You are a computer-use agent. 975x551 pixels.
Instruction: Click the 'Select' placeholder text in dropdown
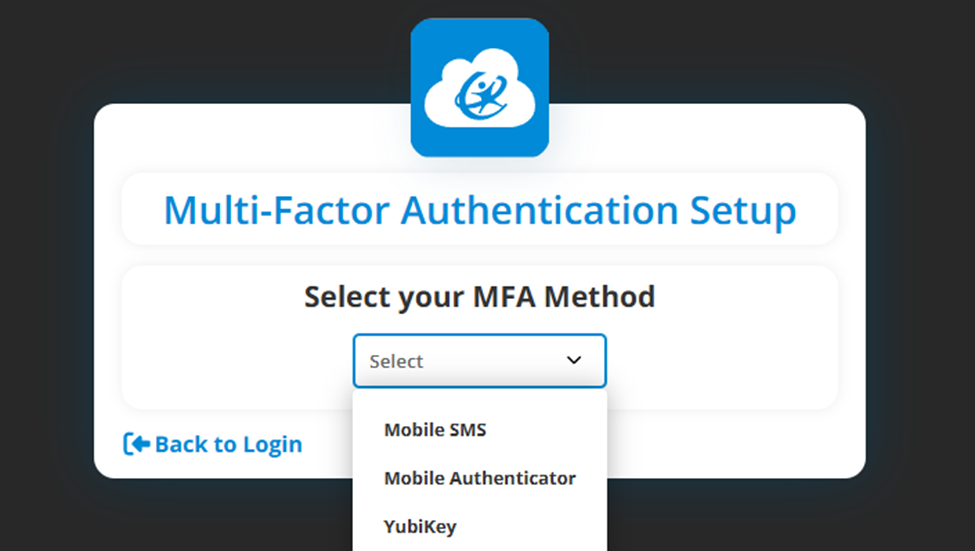click(397, 362)
